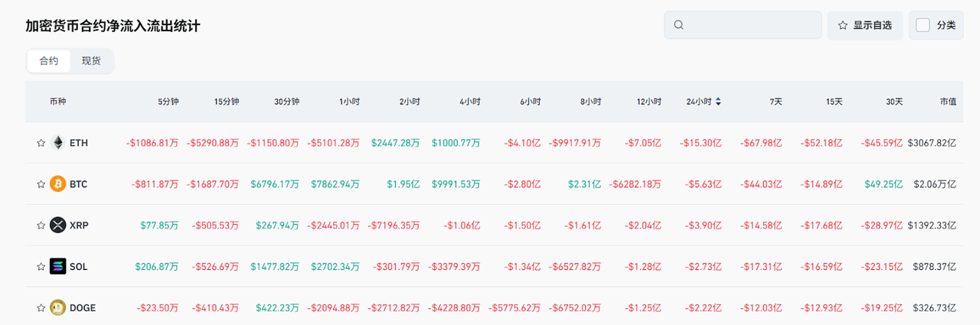Star ETH as a favorite
Viewport: 980px width, 325px height.
click(x=41, y=143)
